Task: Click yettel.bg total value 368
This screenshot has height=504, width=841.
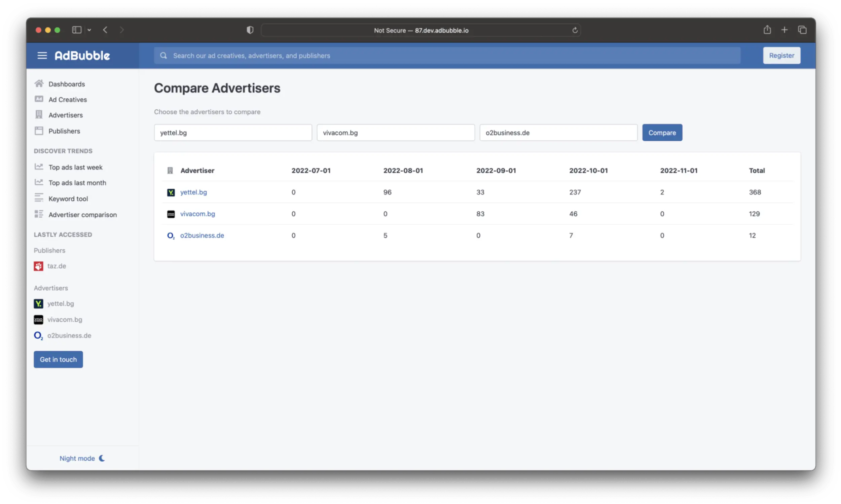Action: (x=755, y=192)
